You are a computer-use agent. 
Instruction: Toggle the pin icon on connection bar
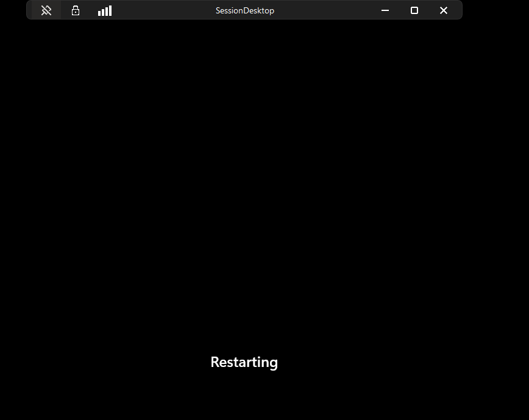pos(46,10)
